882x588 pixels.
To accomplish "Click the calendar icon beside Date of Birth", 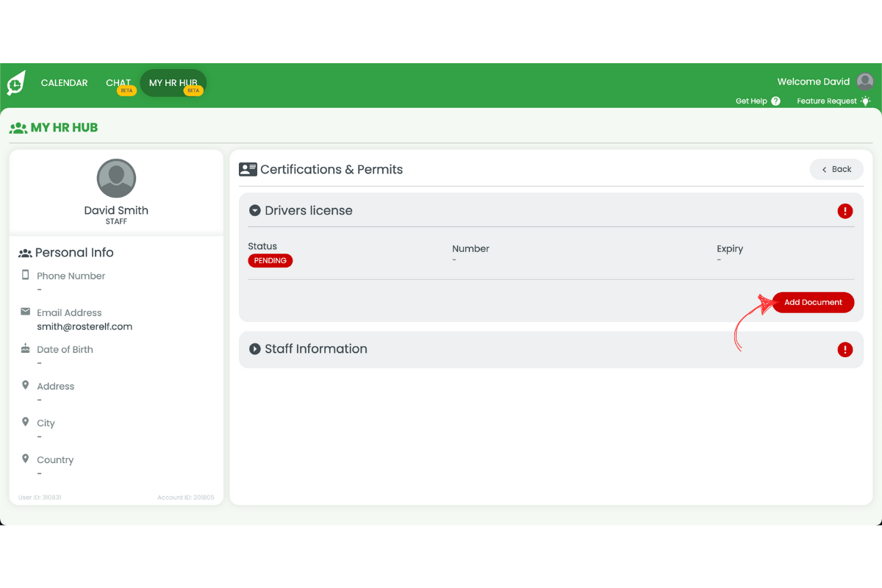I will pyautogui.click(x=26, y=348).
